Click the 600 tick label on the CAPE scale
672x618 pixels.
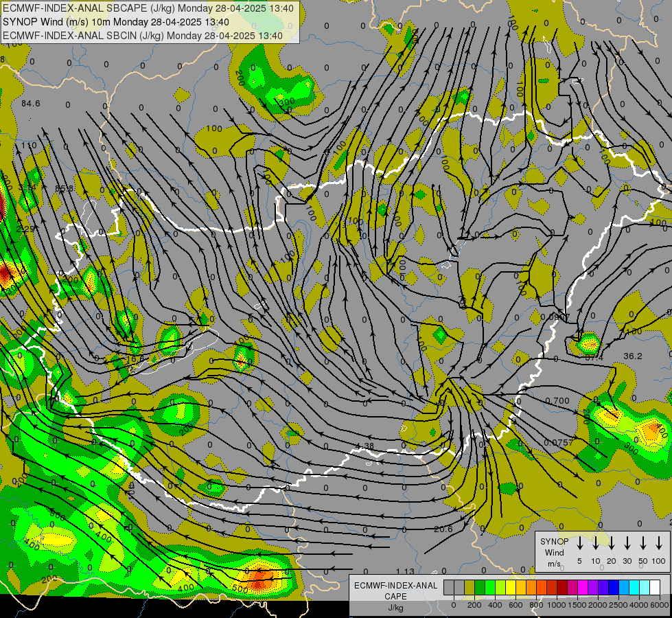point(515,605)
